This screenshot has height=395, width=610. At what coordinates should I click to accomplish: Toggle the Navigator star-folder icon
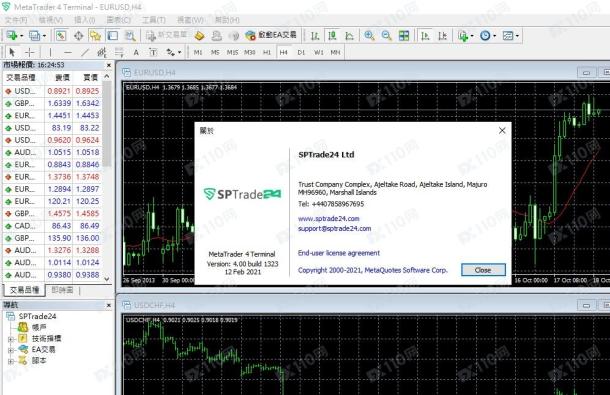point(95,36)
